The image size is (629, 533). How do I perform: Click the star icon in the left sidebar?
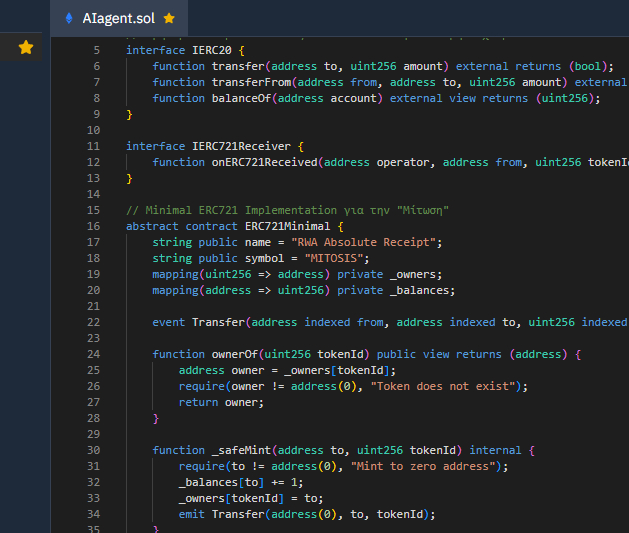click(26, 47)
